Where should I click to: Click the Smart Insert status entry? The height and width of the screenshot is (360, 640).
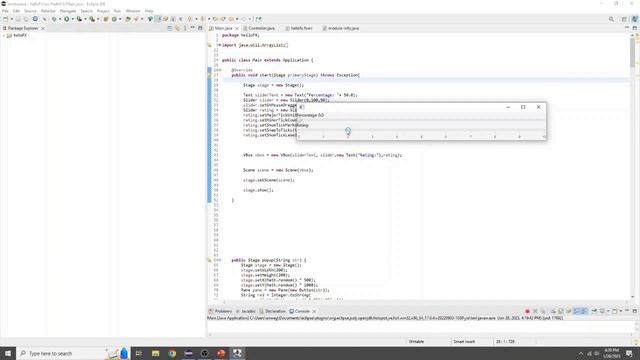[464, 342]
